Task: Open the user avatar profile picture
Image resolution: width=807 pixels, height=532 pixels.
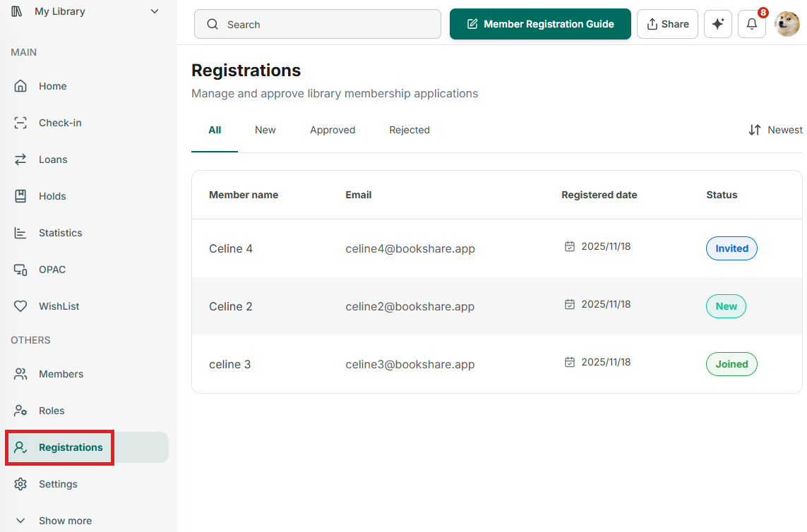Action: pos(787,24)
